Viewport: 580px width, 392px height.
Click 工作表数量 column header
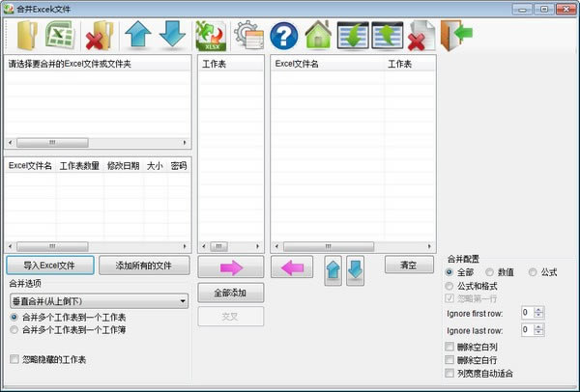pyautogui.click(x=79, y=166)
